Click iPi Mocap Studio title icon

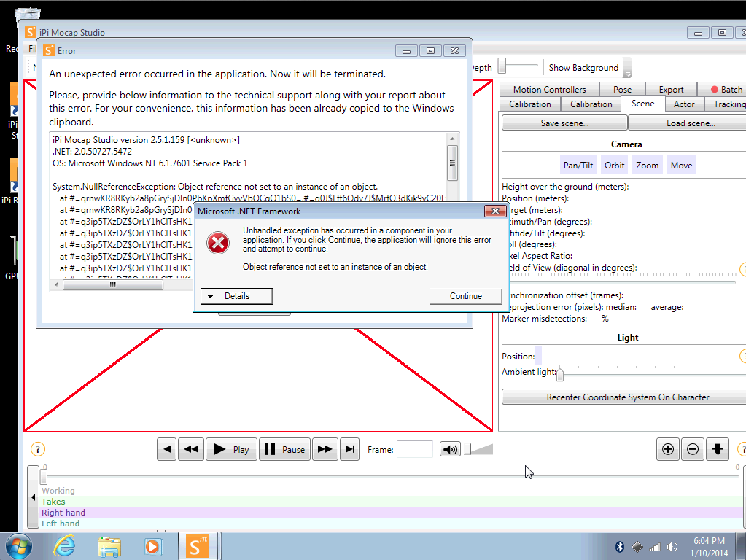point(31,32)
